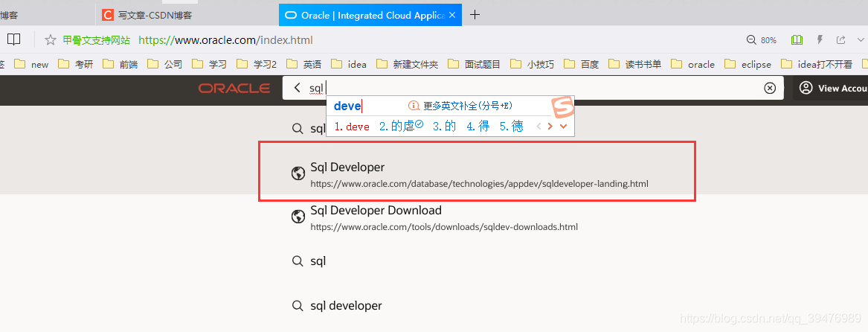Switch to the 写文章-CSDN博客 tab

click(187, 16)
